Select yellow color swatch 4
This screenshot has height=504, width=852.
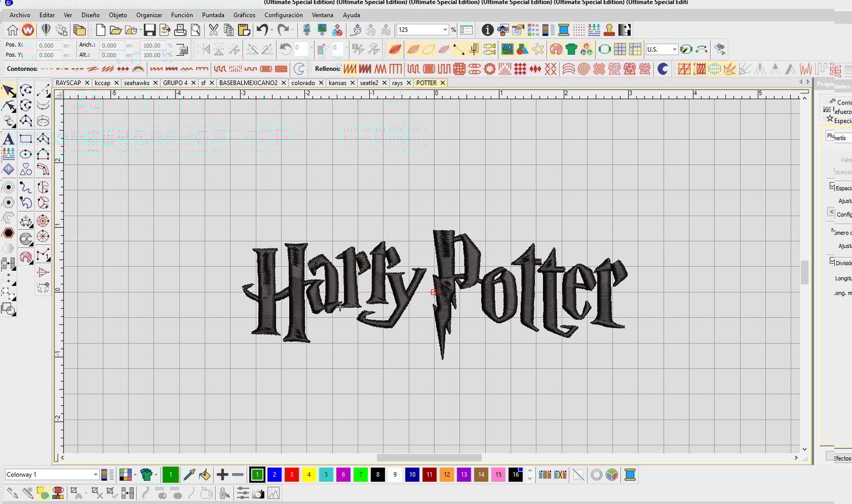pos(309,474)
